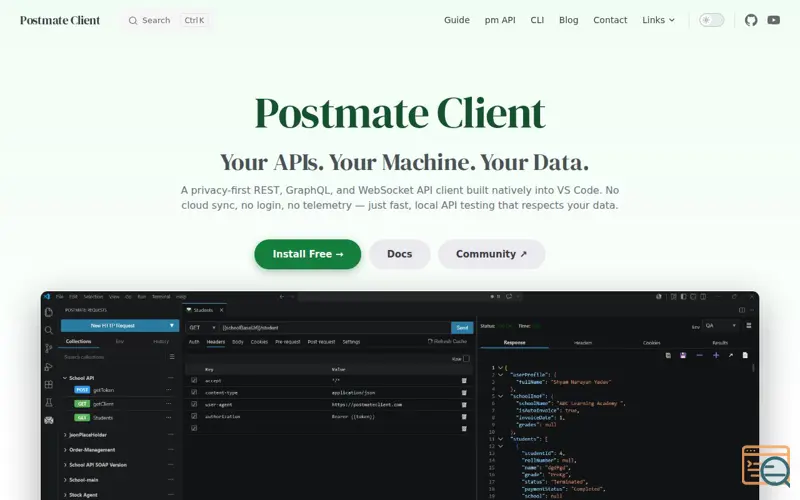Click the open-in-new arrow icon in response toolbar
800x500 pixels.
pyautogui.click(x=731, y=356)
